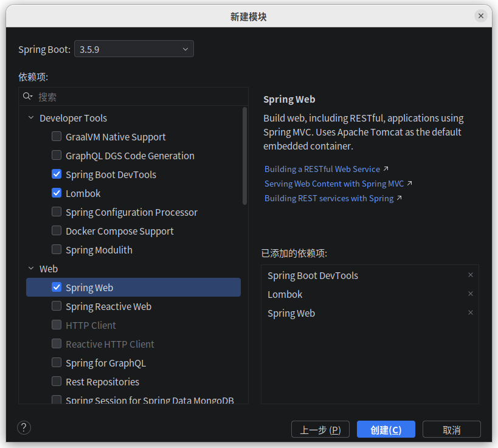Uncheck Lombok dependency
Screen dimensions: 498x448
click(x=57, y=193)
